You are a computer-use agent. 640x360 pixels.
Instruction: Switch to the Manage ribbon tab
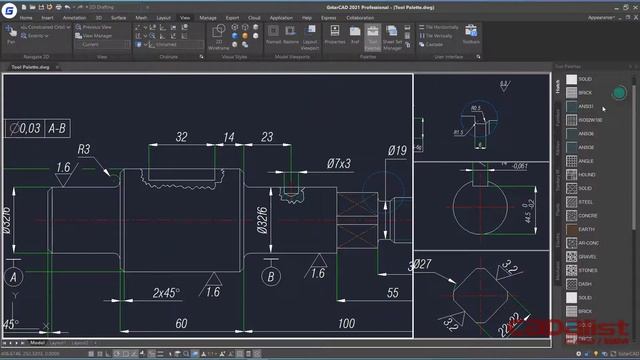tap(208, 18)
